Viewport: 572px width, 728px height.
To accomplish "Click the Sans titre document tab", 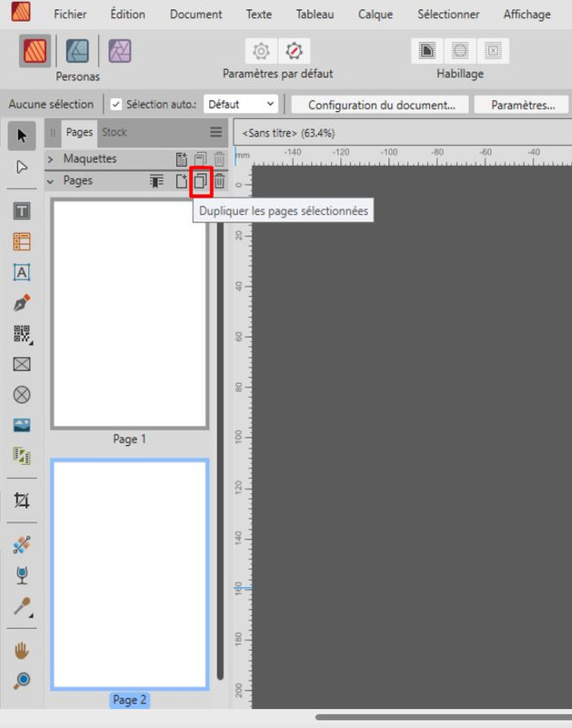I will tap(288, 133).
